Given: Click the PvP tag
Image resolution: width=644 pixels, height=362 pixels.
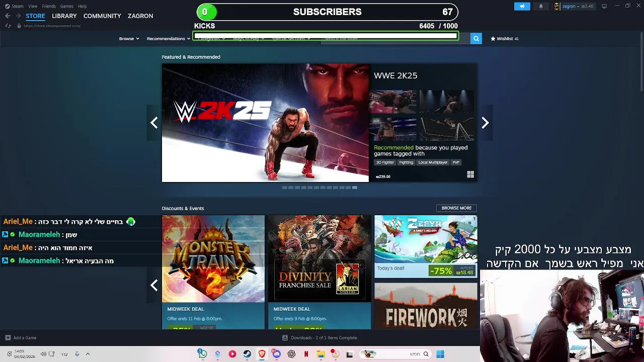Looking at the screenshot, I should [456, 162].
